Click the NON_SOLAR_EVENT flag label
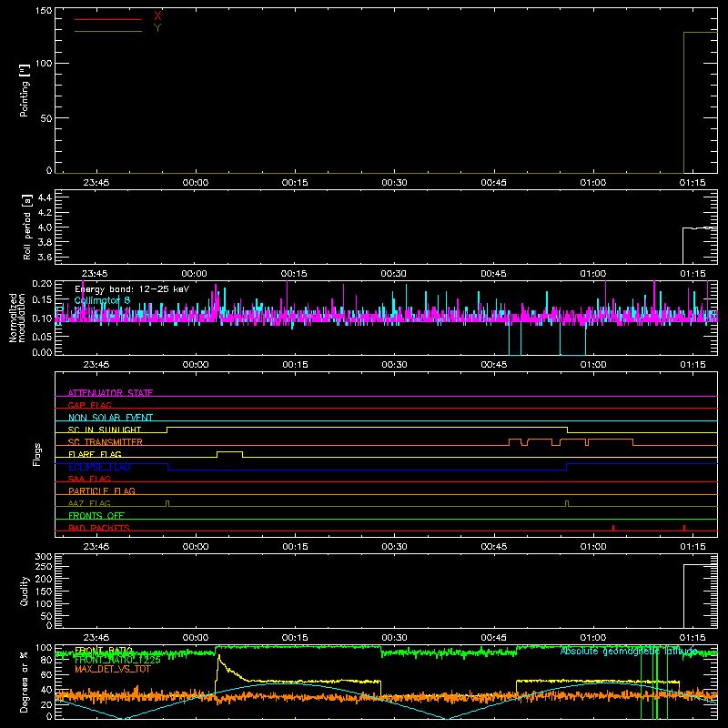The image size is (728, 728). click(110, 418)
